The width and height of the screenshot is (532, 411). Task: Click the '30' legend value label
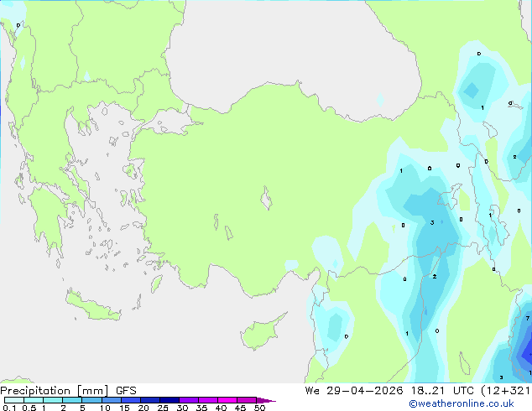pos(182,408)
